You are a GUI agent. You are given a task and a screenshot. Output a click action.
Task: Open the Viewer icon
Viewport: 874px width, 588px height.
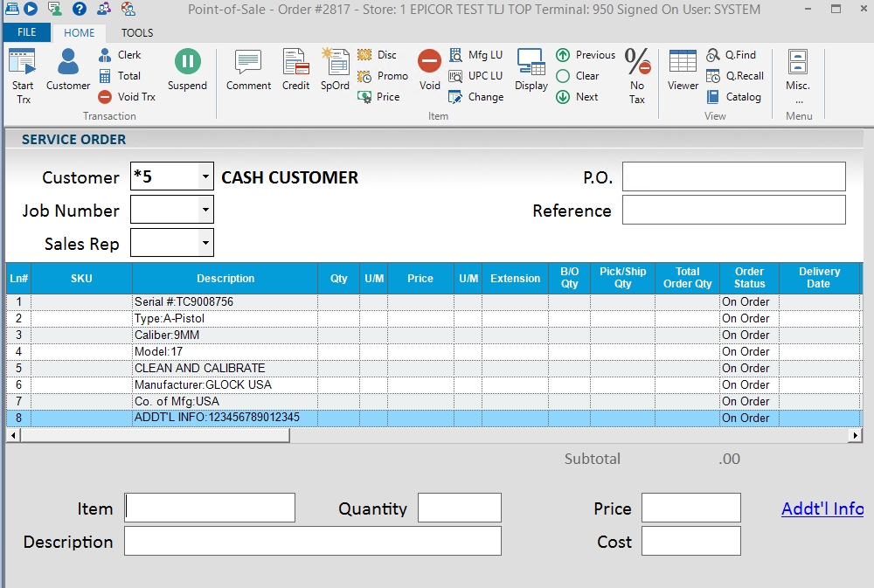[x=683, y=70]
